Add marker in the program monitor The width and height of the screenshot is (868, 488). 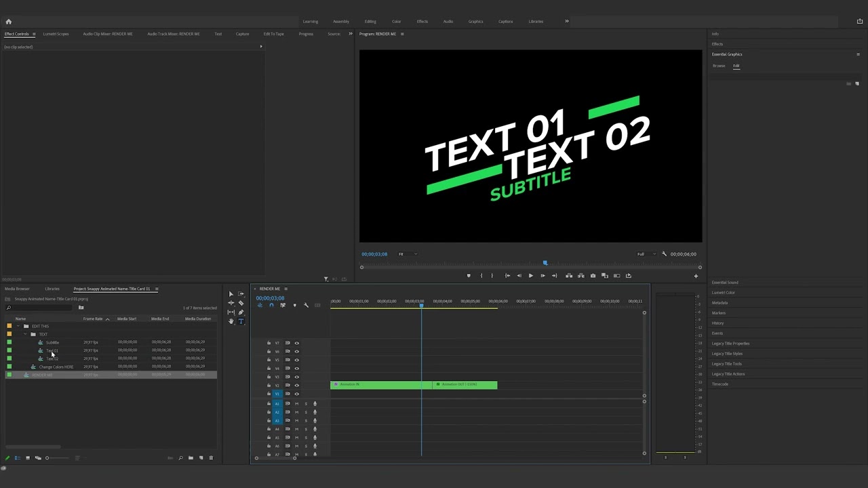point(468,276)
